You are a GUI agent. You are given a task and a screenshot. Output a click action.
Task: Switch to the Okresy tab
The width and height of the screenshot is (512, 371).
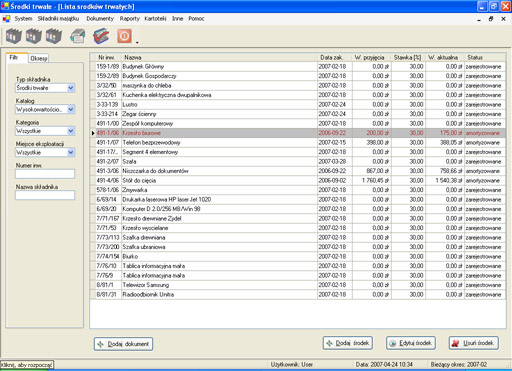(39, 58)
